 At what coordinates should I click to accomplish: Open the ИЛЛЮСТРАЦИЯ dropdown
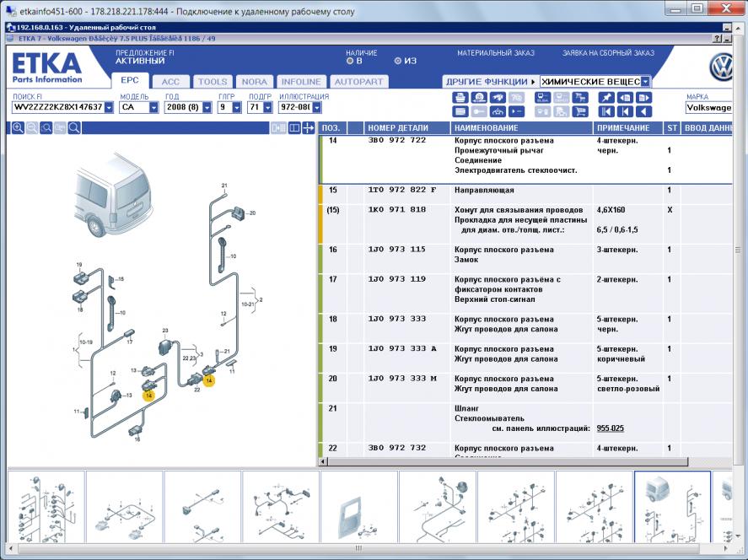[317, 107]
